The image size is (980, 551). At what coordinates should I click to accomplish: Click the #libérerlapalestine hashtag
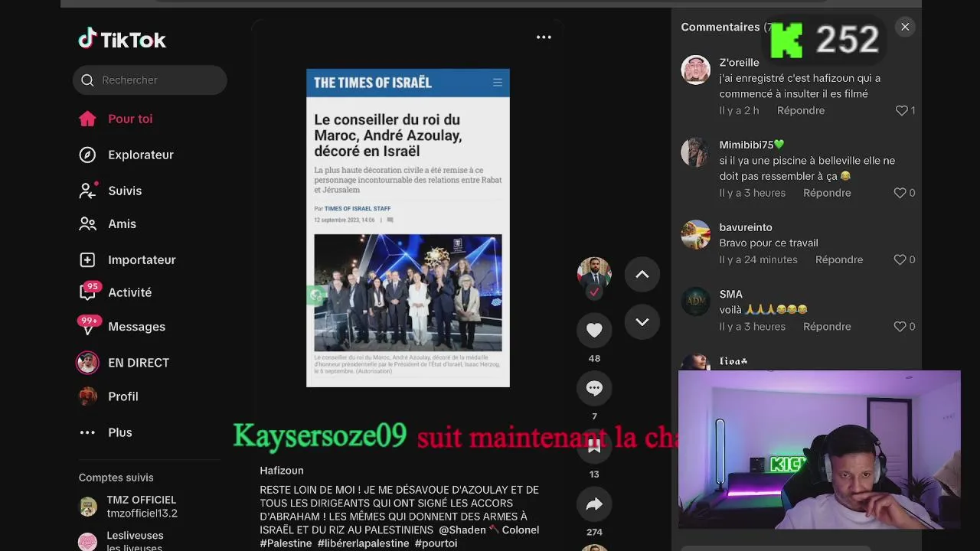tap(363, 543)
